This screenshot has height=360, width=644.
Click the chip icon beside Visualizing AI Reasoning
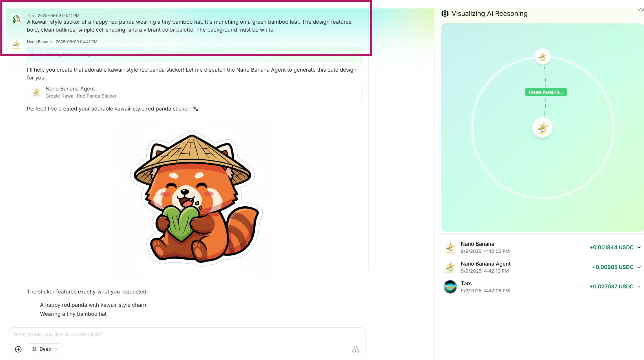point(445,14)
